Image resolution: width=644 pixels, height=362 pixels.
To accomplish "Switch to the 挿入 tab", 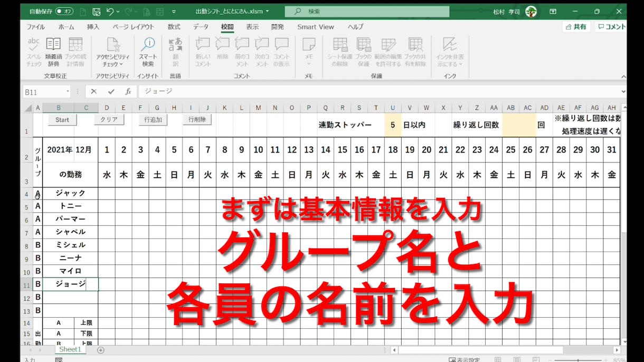I will tap(93, 27).
